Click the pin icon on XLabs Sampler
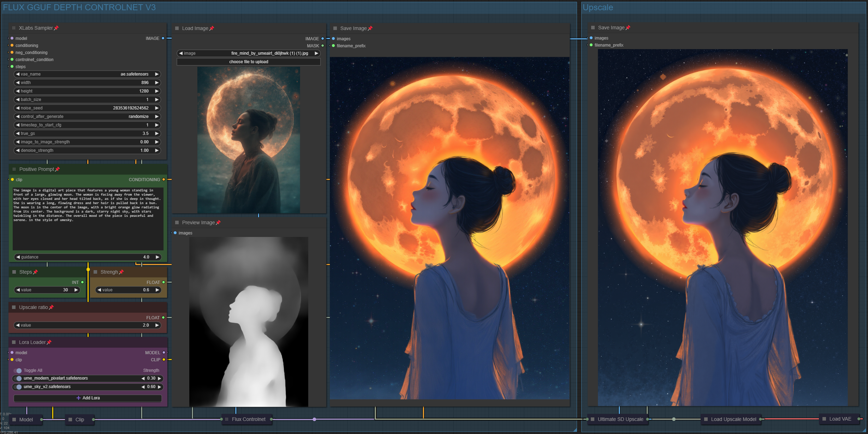The height and width of the screenshot is (434, 868). click(x=56, y=28)
